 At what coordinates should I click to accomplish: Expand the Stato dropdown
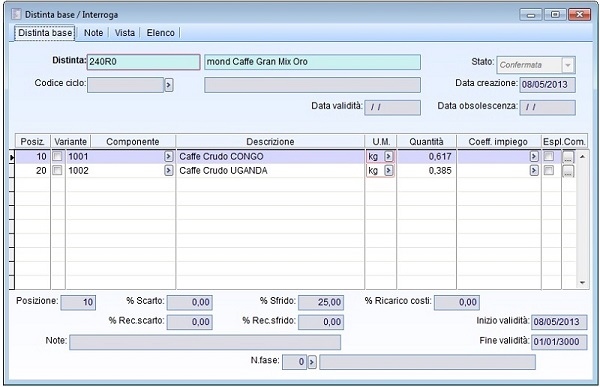point(568,65)
